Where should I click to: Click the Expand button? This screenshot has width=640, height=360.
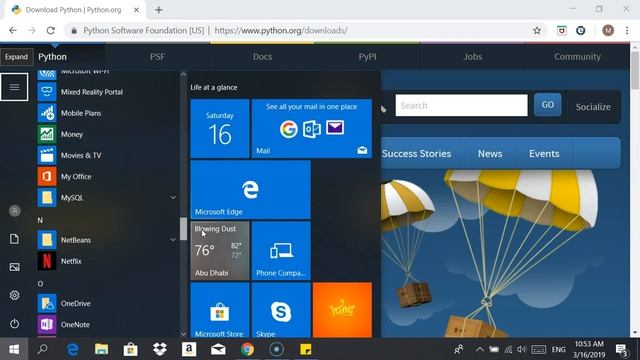coord(16,57)
